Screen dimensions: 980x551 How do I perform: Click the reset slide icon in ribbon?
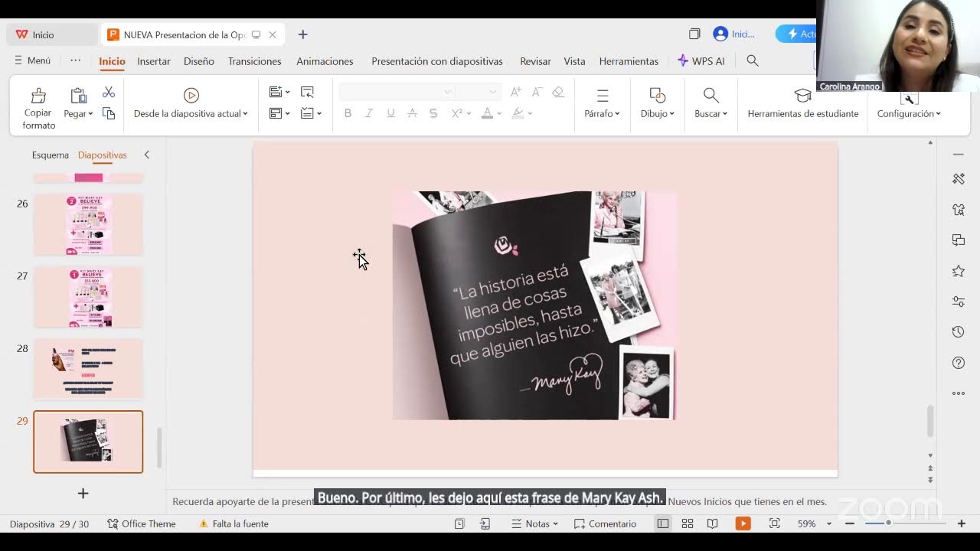coord(307,92)
